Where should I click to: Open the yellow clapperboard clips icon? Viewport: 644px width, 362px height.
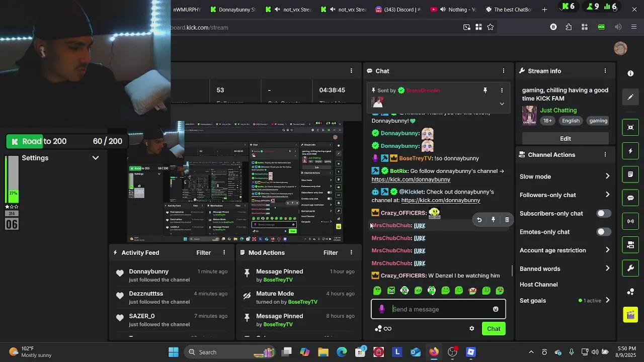click(630, 315)
